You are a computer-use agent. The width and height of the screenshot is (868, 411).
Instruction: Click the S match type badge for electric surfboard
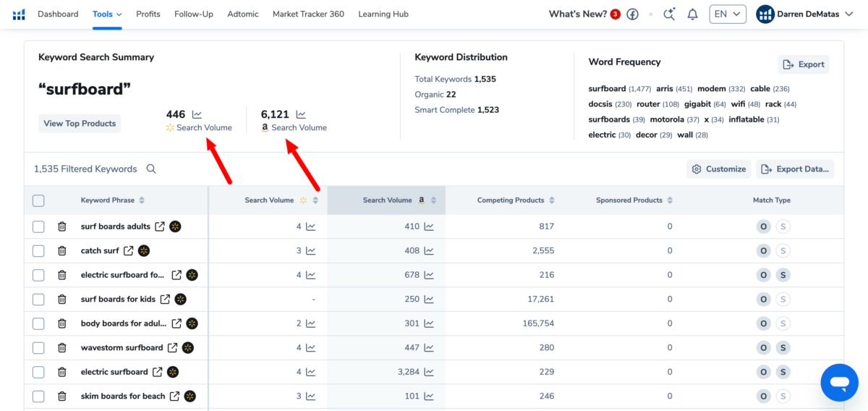pos(783,372)
